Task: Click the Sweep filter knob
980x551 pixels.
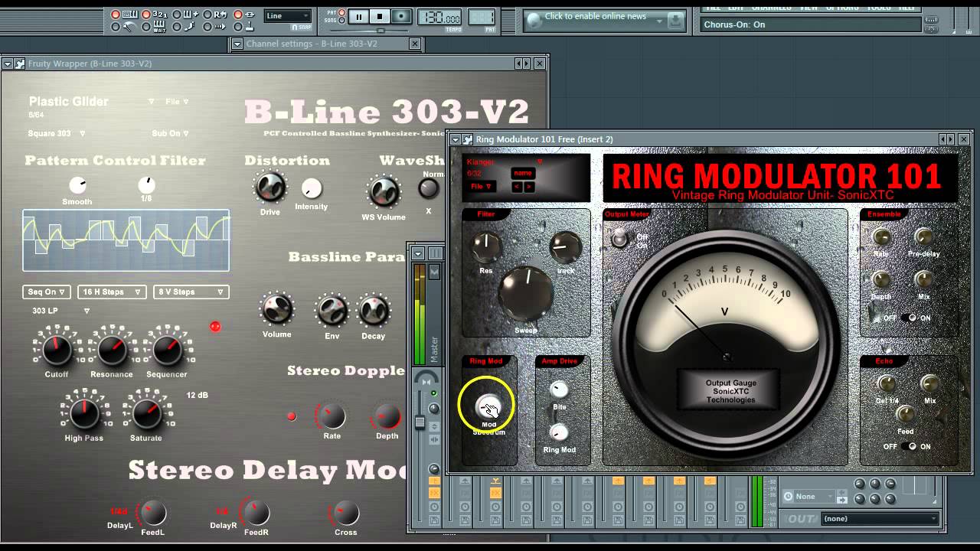Action: pyautogui.click(x=526, y=294)
